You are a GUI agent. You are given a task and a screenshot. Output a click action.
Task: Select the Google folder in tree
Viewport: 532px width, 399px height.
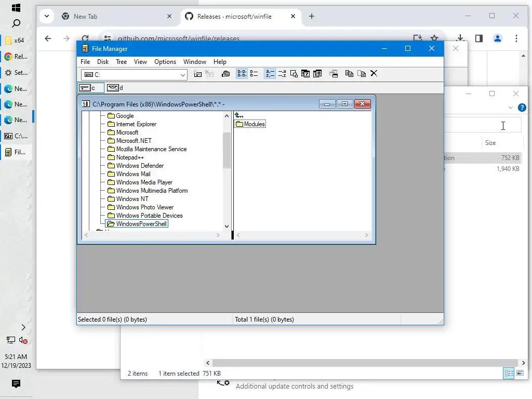click(x=121, y=116)
